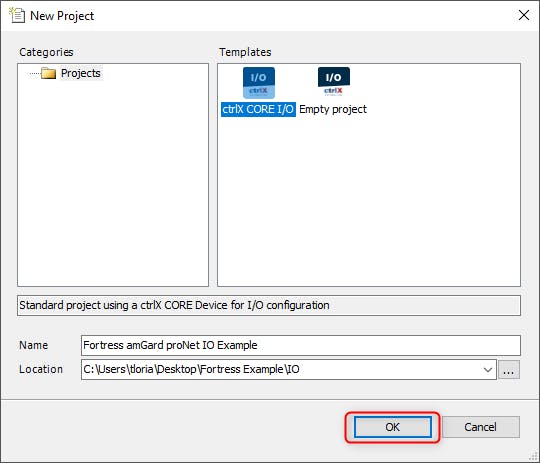The height and width of the screenshot is (463, 540).
Task: Click the Name field label
Action: coord(34,345)
